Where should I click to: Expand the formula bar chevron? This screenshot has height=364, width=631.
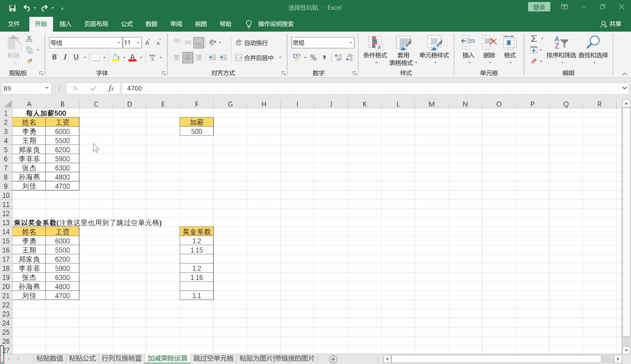point(624,88)
